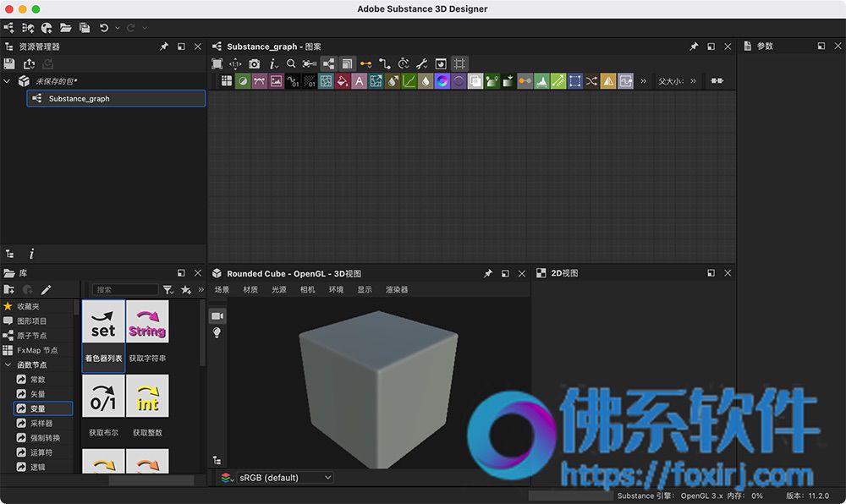
Task: Select the 获取字符串 String thumbnail
Action: (147, 321)
